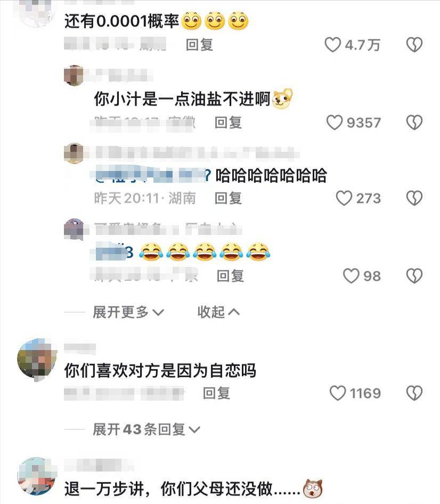
Task: Tap broken heart on the 9357-like comment
Action: tap(414, 123)
